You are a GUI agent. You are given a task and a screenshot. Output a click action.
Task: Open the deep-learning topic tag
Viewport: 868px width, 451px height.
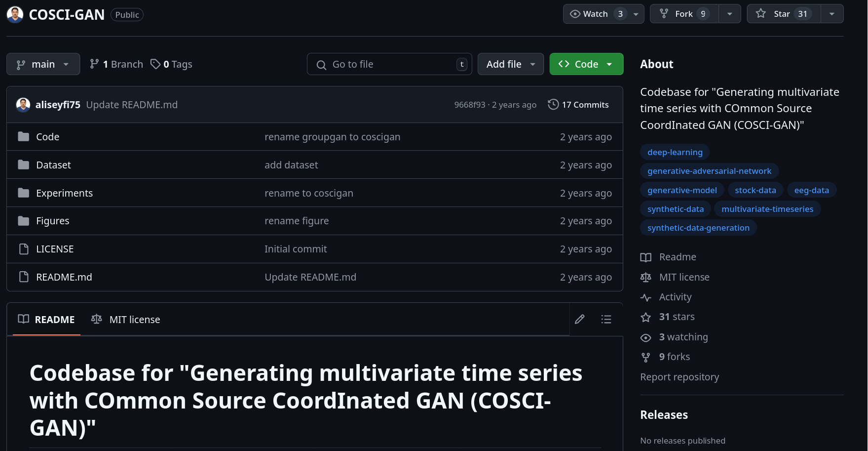(675, 152)
